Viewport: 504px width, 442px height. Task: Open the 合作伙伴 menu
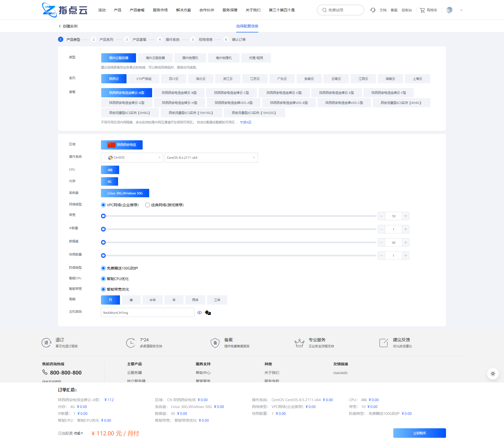pyautogui.click(x=207, y=10)
